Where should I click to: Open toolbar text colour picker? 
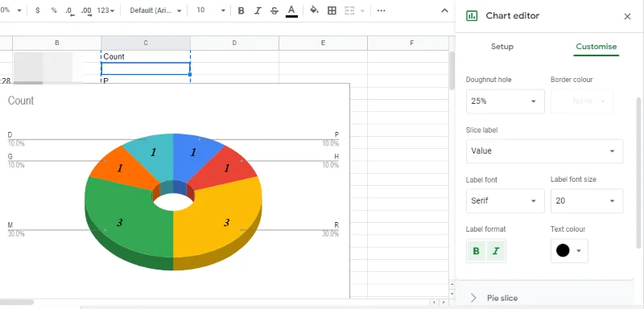[x=291, y=10]
